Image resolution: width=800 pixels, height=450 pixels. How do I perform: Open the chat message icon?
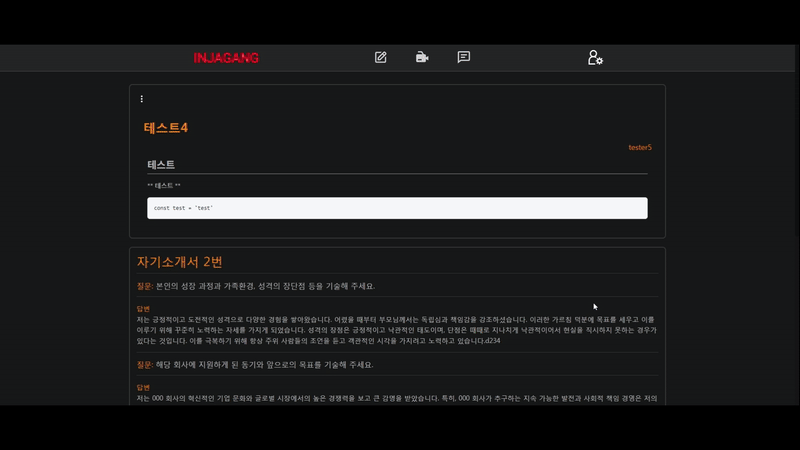[464, 57]
